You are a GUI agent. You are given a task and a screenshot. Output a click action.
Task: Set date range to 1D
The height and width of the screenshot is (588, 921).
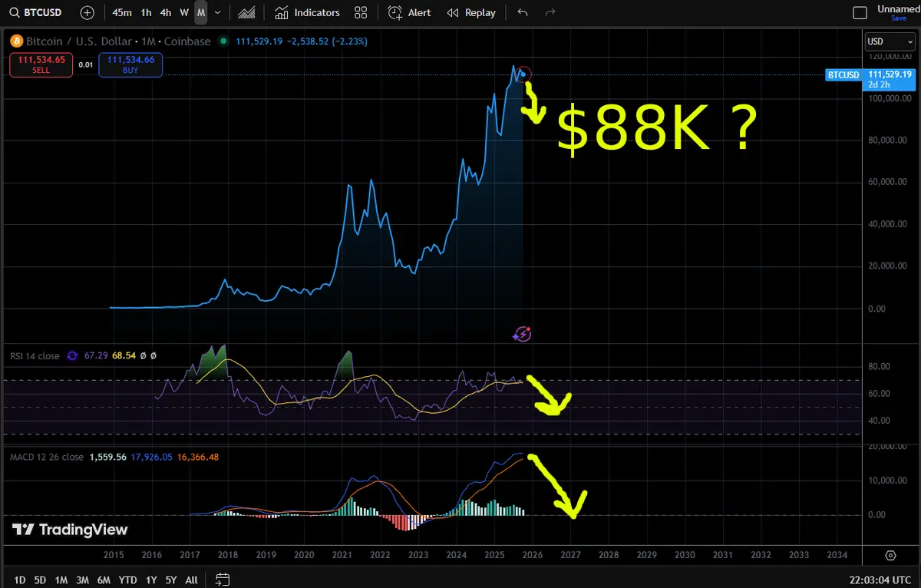click(x=20, y=580)
